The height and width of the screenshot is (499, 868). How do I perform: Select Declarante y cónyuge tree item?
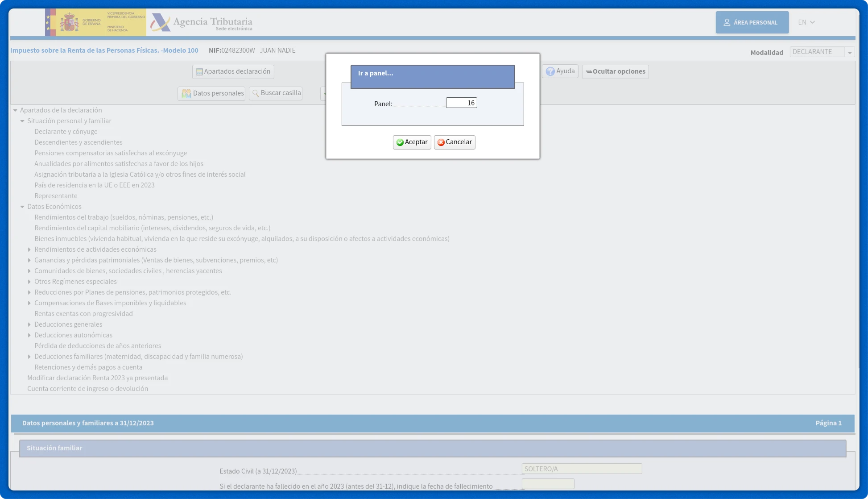(66, 132)
